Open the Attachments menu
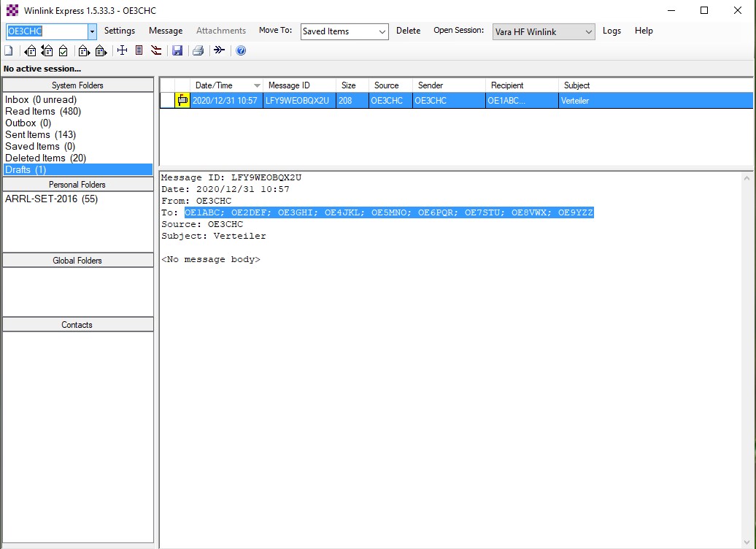Screen dimensions: 756x549 click(221, 31)
